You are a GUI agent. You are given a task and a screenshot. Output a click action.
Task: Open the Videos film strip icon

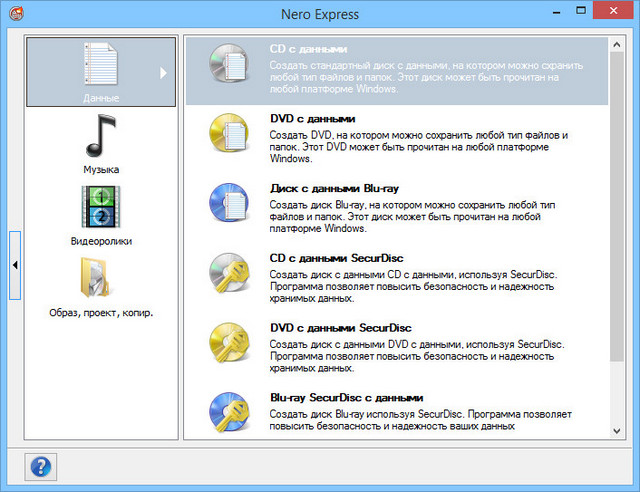101,208
